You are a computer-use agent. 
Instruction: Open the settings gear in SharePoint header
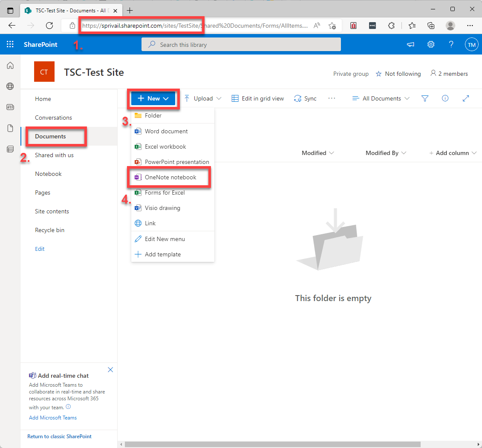pos(431,44)
